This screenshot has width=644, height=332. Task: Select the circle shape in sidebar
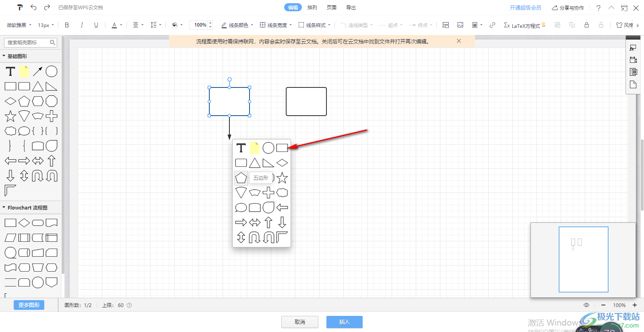52,71
